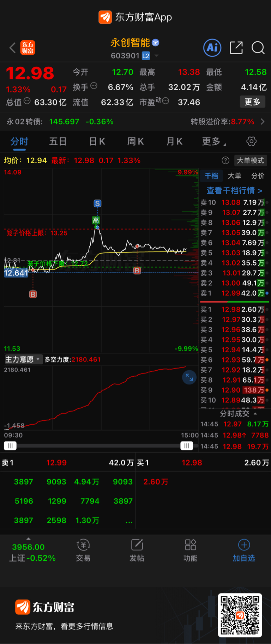271x644 pixels.
Task: Switch to 月K tab
Action: coord(174,141)
